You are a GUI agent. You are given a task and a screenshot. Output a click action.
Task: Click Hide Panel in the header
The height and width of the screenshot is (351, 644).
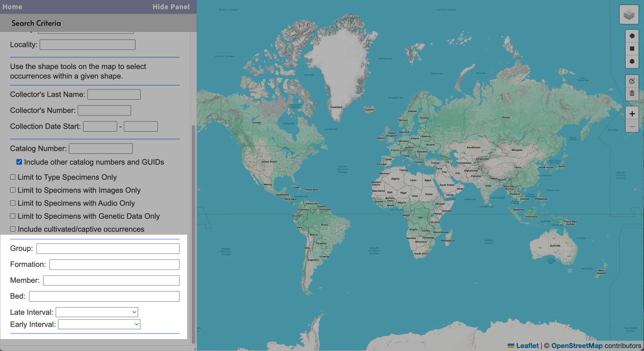[x=171, y=7]
